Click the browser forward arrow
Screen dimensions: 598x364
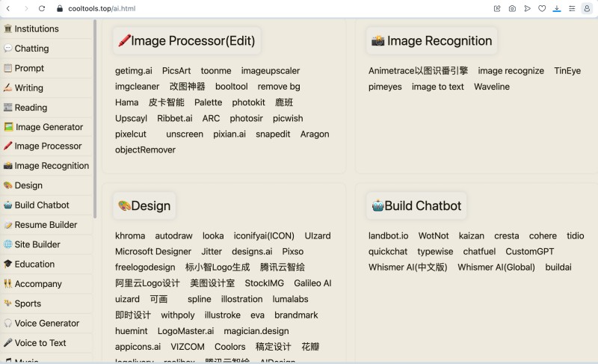[x=26, y=8]
